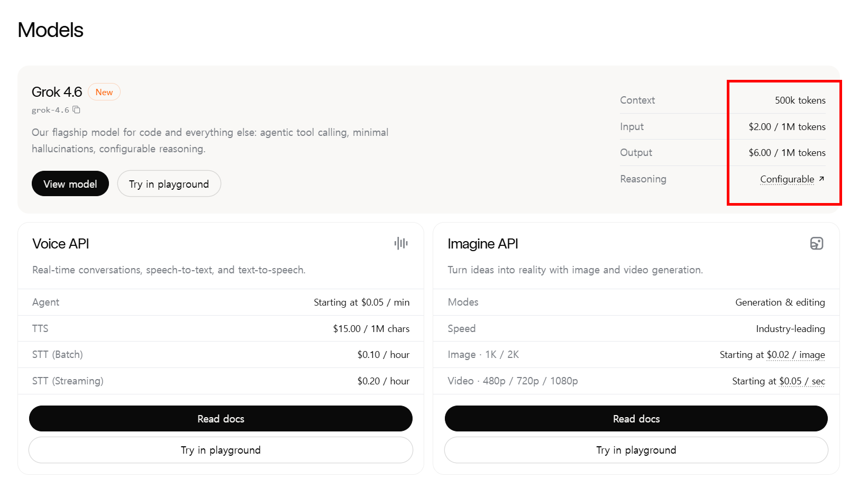Click the New badge beside Grok 4.6

pos(104,92)
